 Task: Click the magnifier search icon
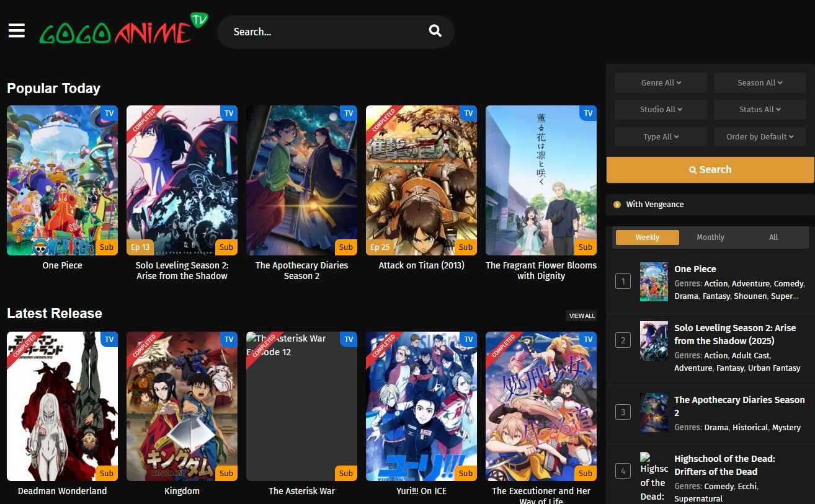[435, 31]
